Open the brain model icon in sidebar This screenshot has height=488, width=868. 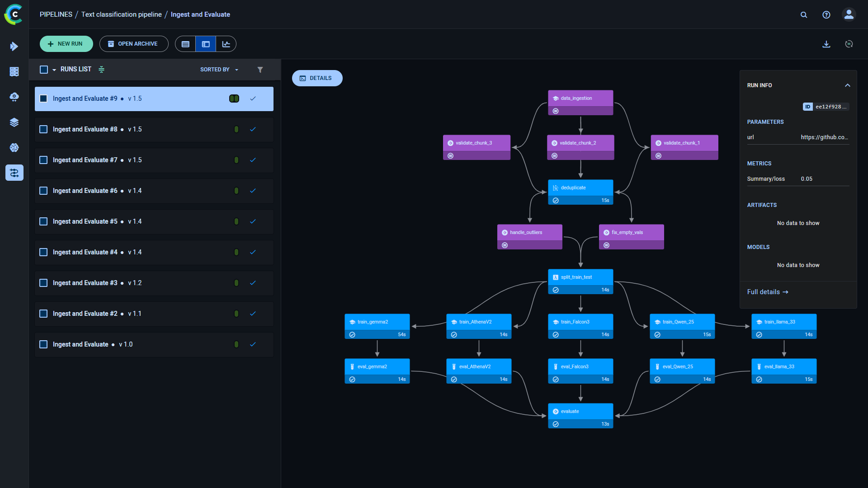[x=14, y=147]
